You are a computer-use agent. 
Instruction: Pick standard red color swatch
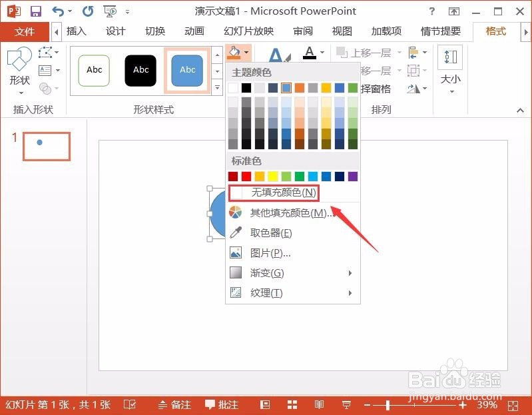pyautogui.click(x=246, y=177)
